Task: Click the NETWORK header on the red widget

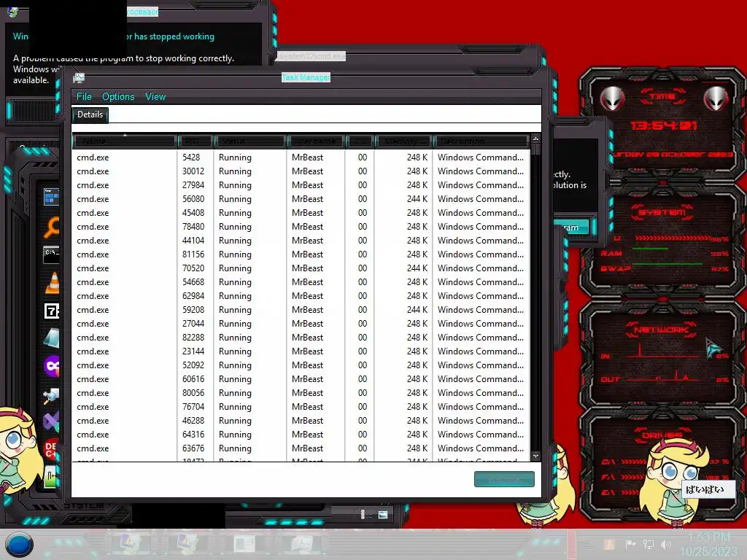Action: (x=661, y=330)
